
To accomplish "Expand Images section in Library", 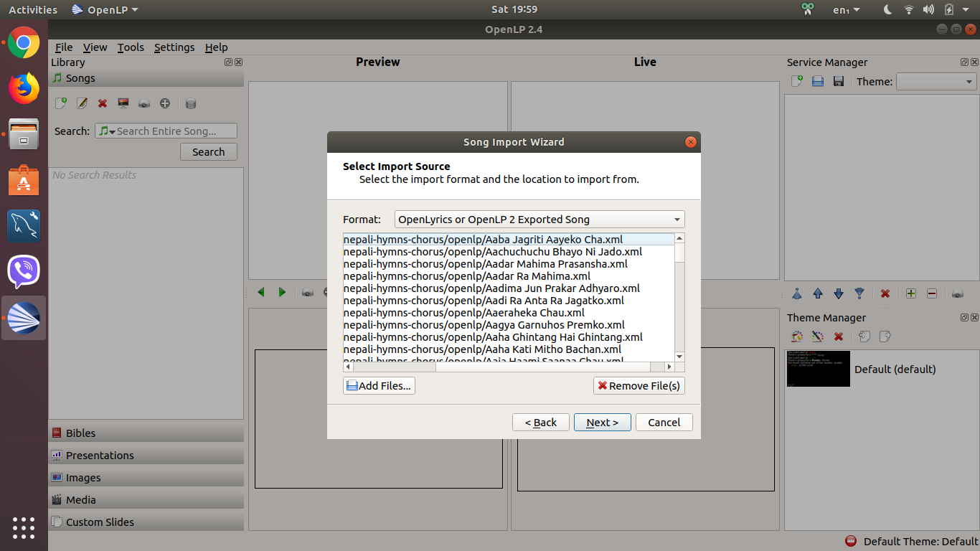I will pos(146,477).
